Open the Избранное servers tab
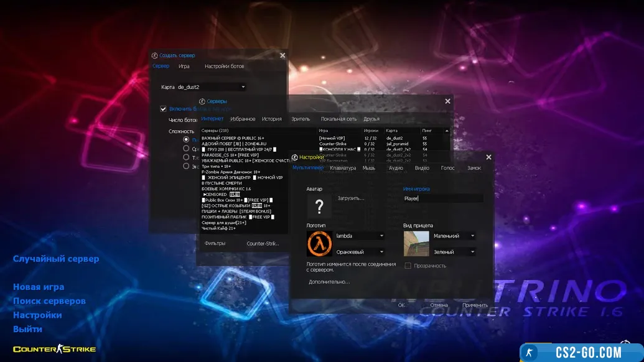Screen dimensions: 644x362 (243, 119)
